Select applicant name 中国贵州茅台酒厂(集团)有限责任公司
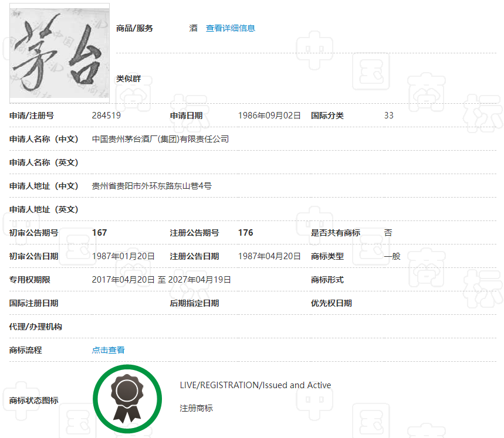 pyautogui.click(x=160, y=139)
